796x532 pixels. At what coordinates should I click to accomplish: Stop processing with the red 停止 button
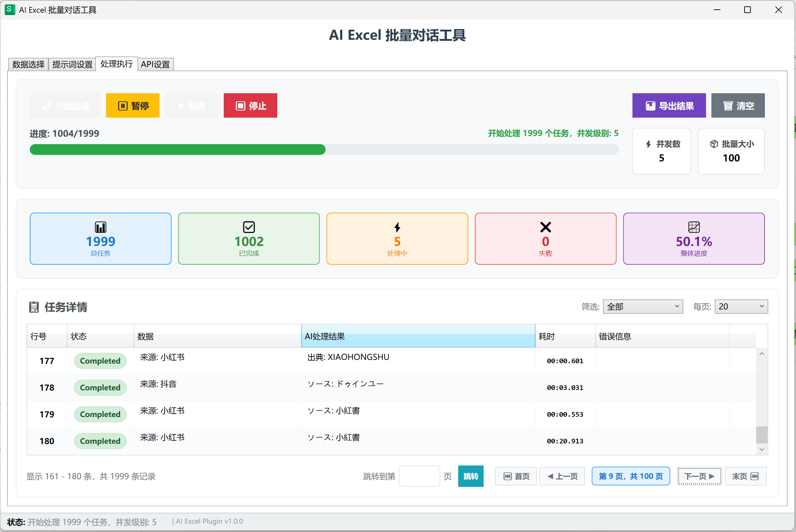(x=250, y=106)
